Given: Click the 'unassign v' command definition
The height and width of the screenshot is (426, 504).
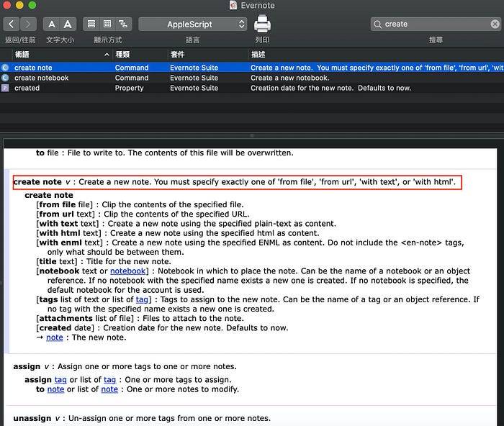Looking at the screenshot, I should tap(142, 418).
